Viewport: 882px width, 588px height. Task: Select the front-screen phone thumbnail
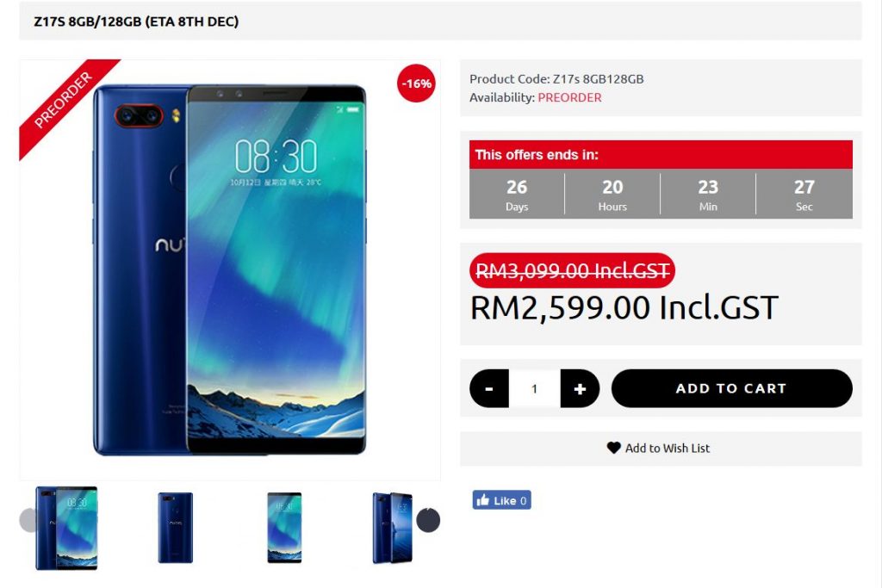click(x=284, y=528)
